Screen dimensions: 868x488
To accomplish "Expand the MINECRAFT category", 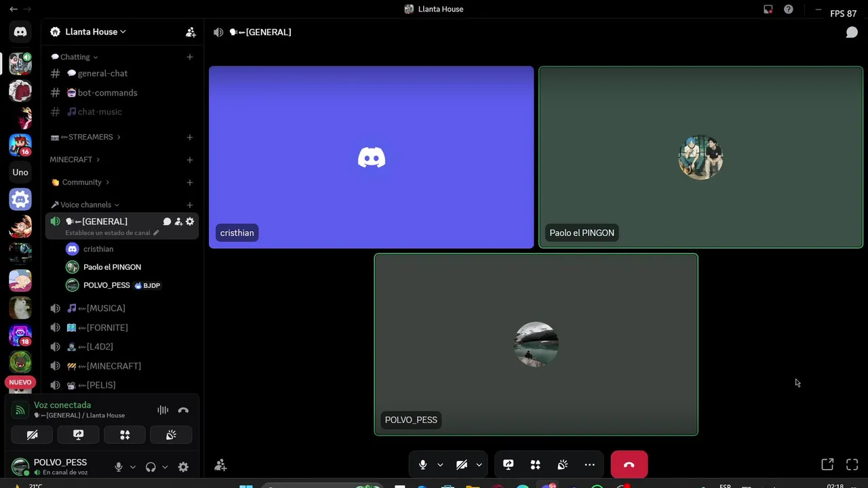I will (x=75, y=160).
